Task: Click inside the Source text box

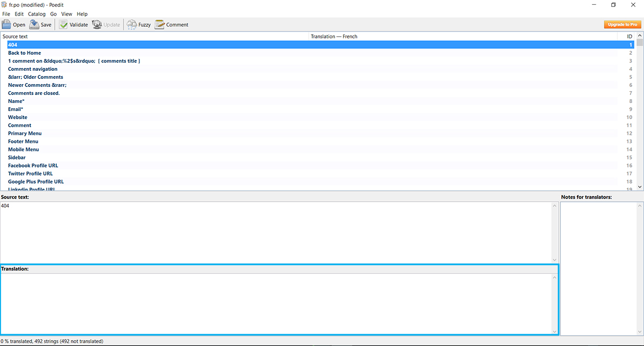Action: [276, 232]
